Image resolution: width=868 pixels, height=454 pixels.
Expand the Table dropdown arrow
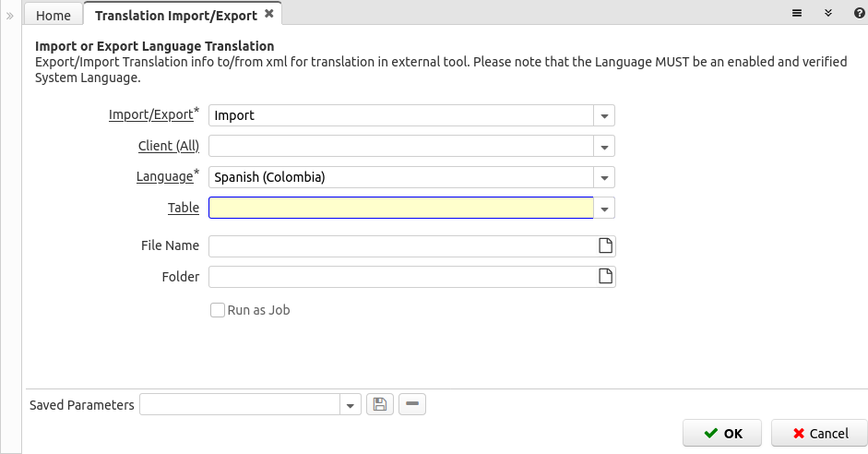(x=604, y=209)
